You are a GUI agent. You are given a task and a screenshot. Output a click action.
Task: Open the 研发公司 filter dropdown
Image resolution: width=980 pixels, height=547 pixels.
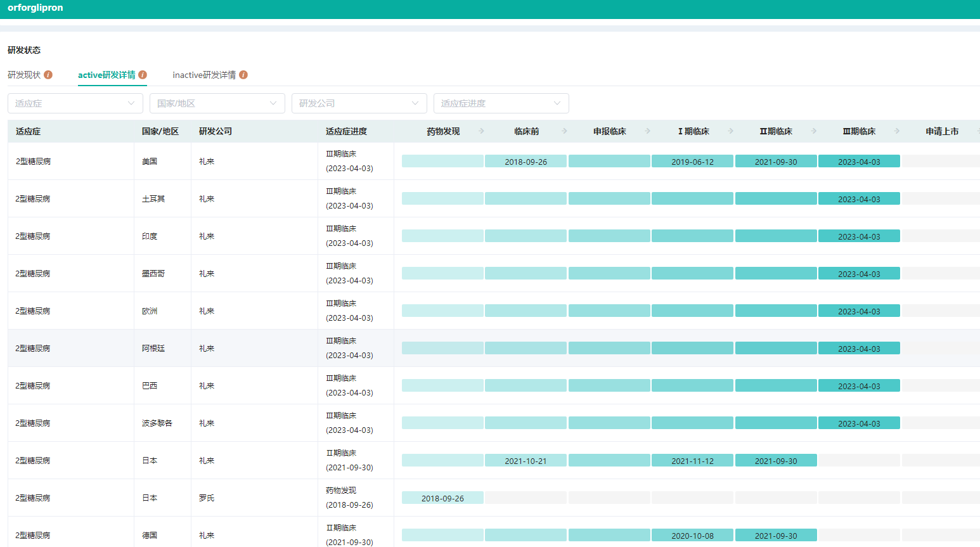click(x=359, y=103)
